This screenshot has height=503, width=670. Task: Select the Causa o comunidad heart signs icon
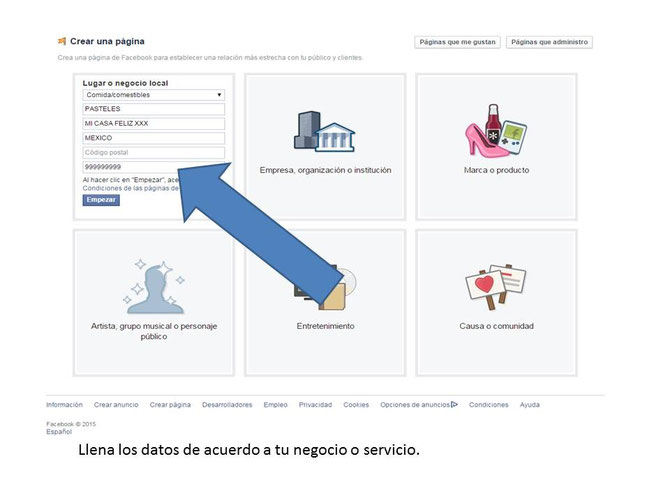pyautogui.click(x=496, y=287)
